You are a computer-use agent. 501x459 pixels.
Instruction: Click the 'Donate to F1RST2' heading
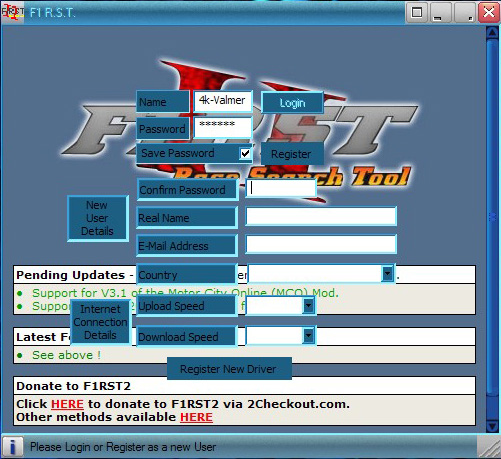pyautogui.click(x=73, y=386)
